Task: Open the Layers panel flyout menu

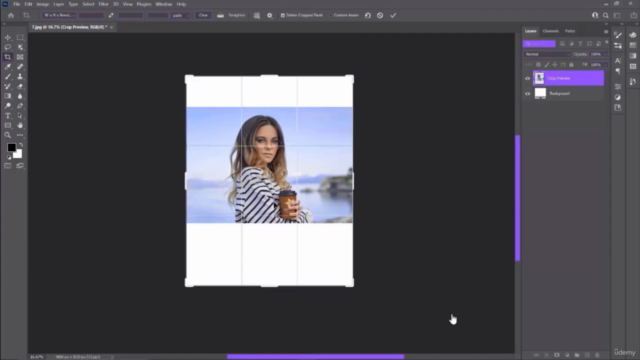Action: click(606, 31)
